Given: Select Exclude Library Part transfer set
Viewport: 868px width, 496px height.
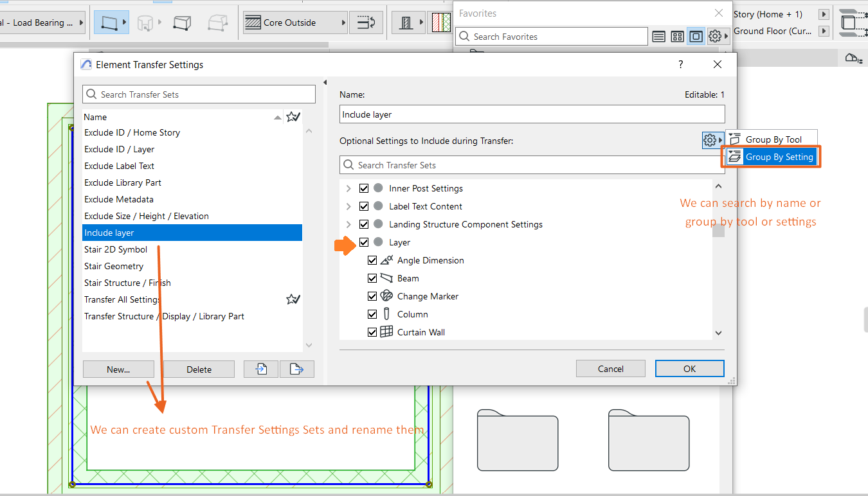Looking at the screenshot, I should [x=192, y=182].
